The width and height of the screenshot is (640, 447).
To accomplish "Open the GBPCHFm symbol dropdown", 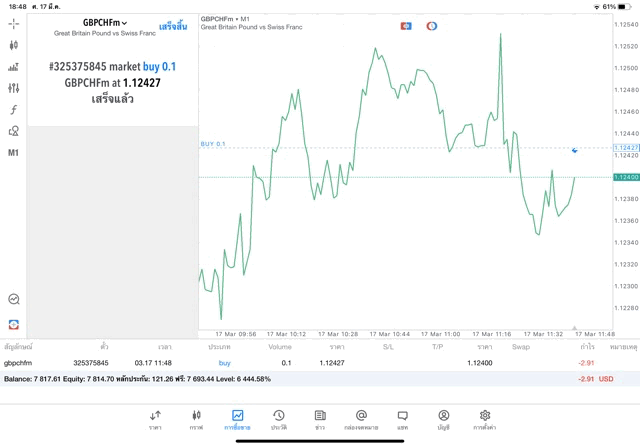I will (105, 23).
